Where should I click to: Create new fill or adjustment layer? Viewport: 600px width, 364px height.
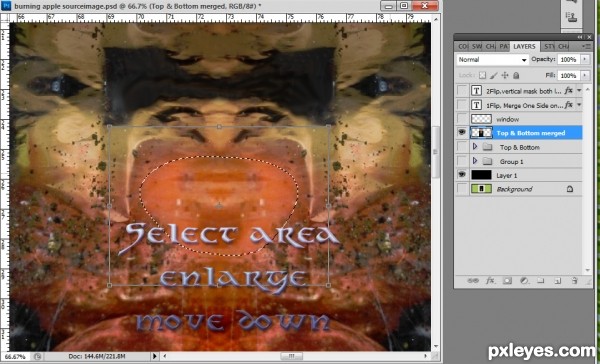pos(524,281)
